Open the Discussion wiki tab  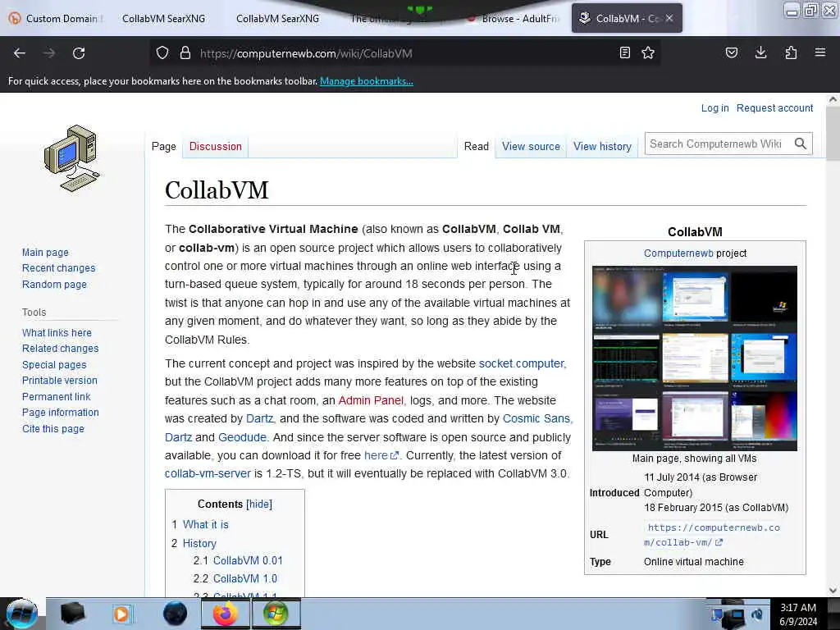click(216, 146)
